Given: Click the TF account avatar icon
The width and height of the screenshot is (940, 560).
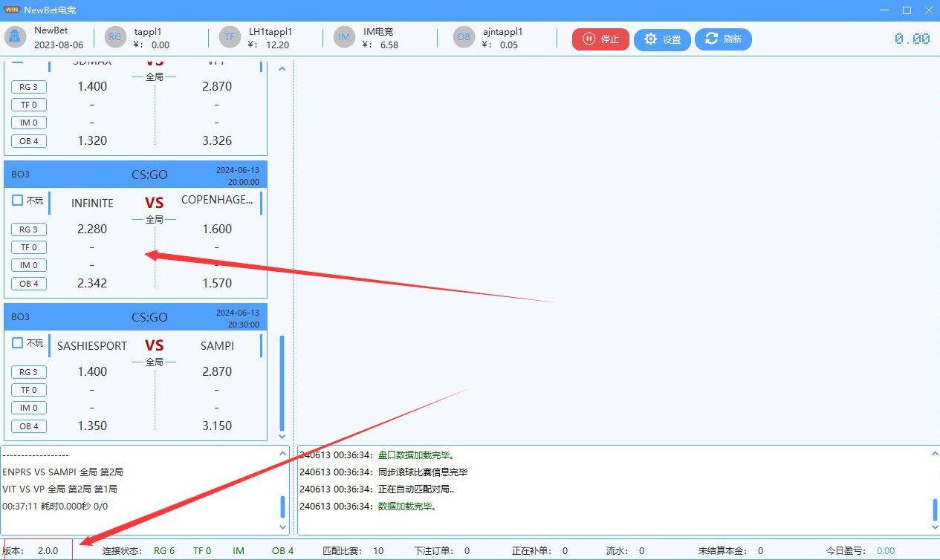Looking at the screenshot, I should pos(230,38).
